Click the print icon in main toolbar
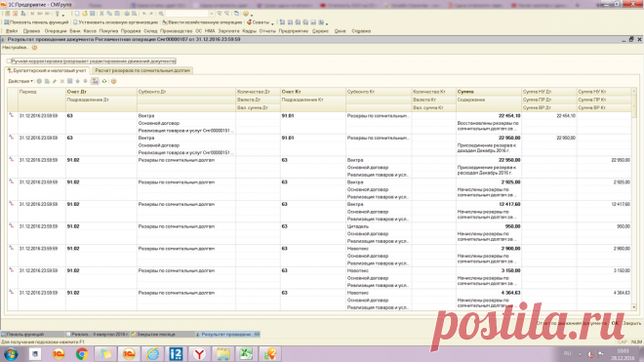 point(127,14)
